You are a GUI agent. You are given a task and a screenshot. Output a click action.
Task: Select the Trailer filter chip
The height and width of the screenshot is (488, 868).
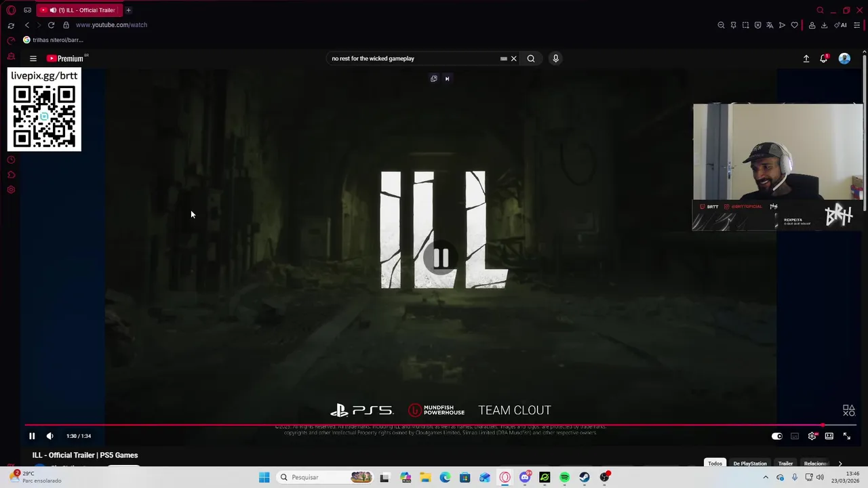coord(785,464)
